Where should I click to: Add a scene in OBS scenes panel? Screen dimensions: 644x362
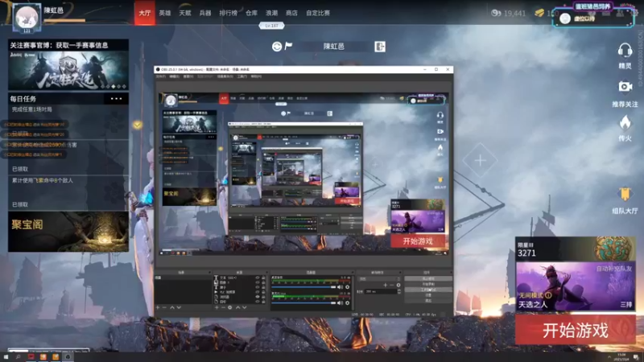[157, 307]
